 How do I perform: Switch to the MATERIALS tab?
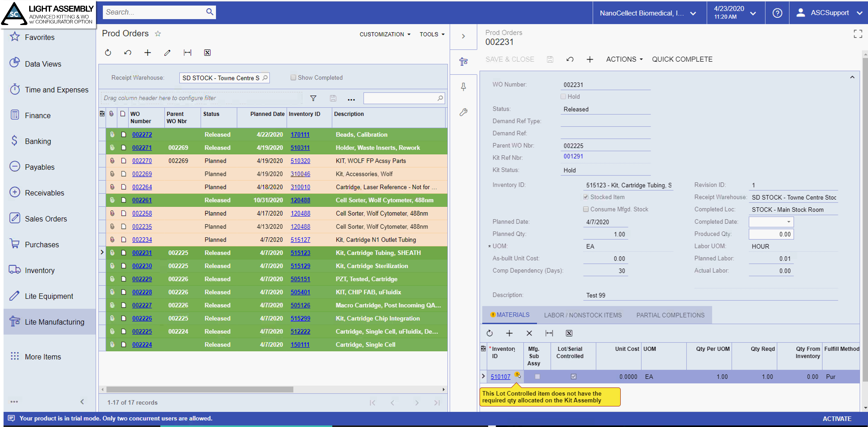(x=509, y=315)
